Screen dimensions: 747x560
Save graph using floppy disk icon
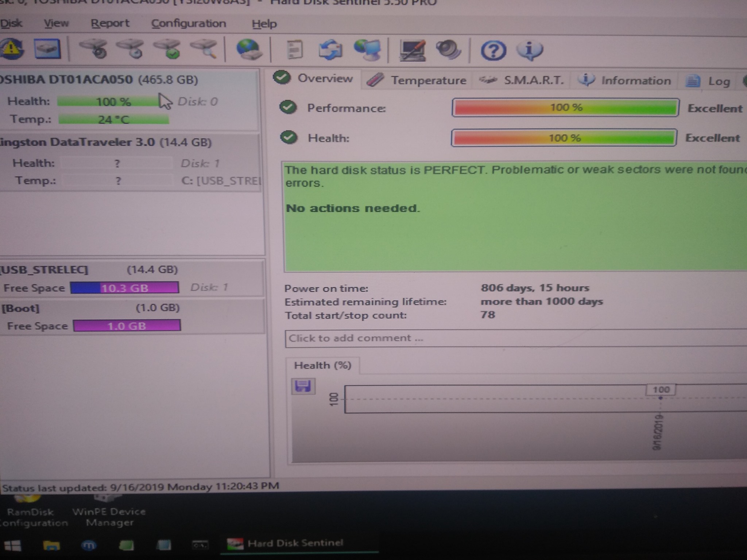coord(303,386)
